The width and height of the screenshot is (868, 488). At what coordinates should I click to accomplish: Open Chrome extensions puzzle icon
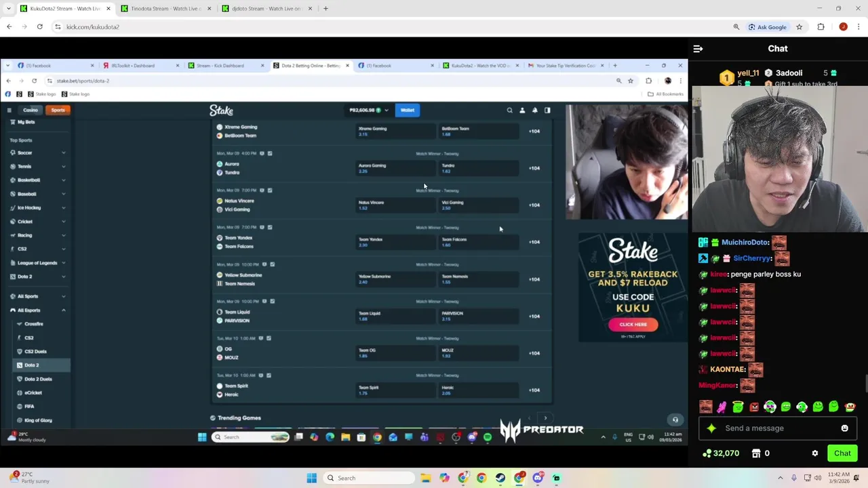click(x=821, y=27)
